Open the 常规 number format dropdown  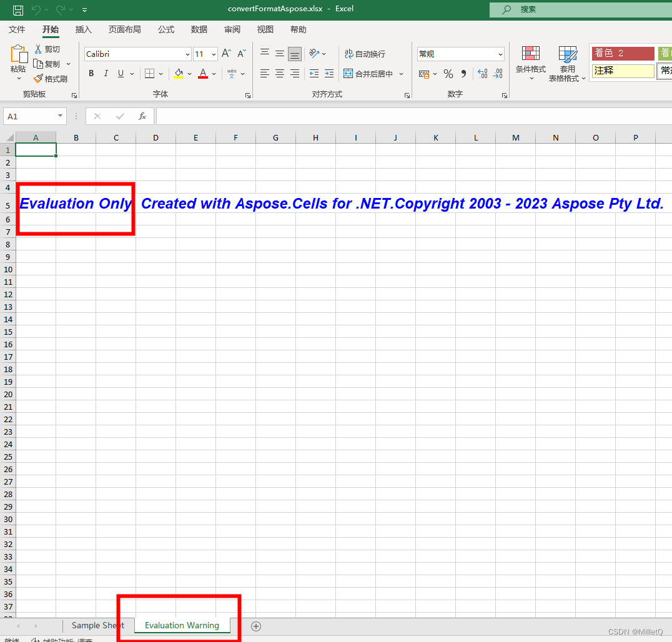coord(500,54)
